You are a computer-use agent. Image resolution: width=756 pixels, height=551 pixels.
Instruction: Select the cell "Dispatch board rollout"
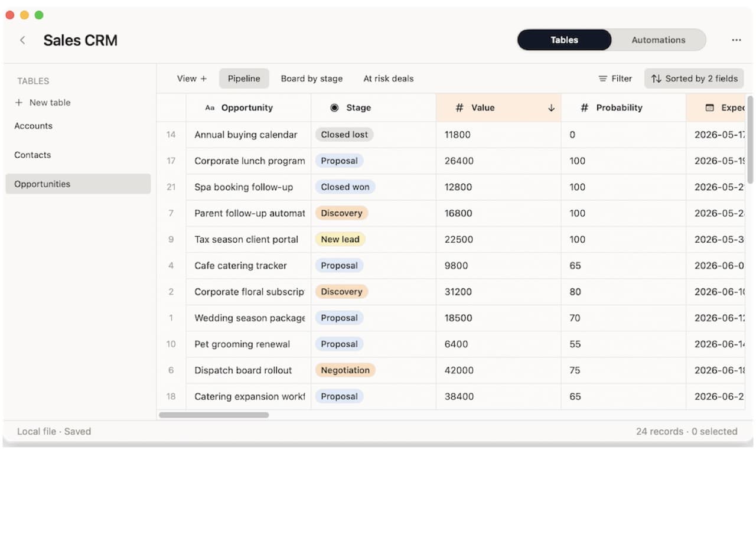coord(249,370)
